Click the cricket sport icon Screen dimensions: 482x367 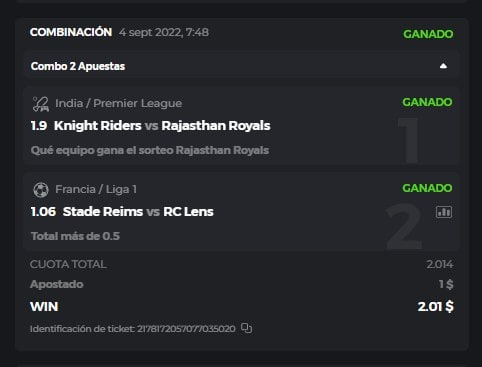click(41, 104)
